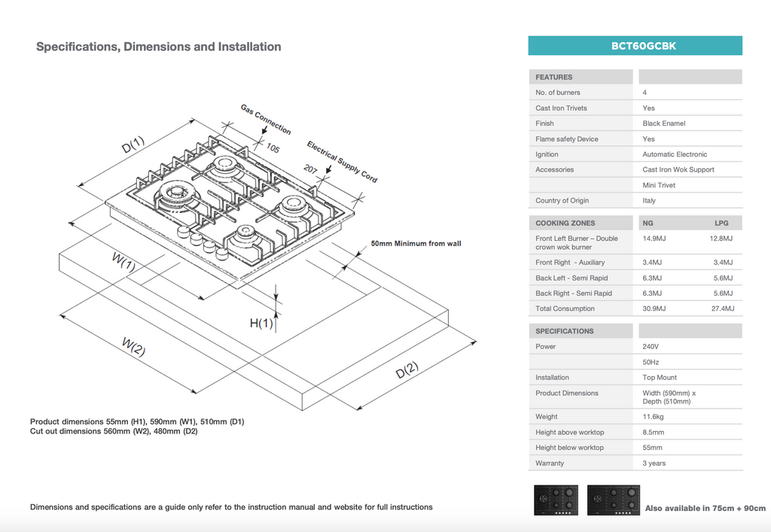This screenshot has height=532, width=771.
Task: Select the SPECIFICATIONS section header
Action: [565, 331]
